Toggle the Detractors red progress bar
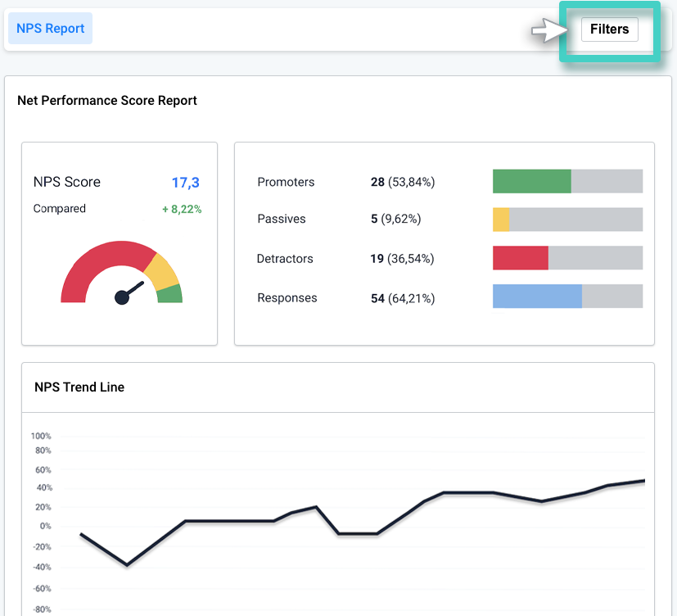This screenshot has height=616, width=677. pyautogui.click(x=521, y=258)
